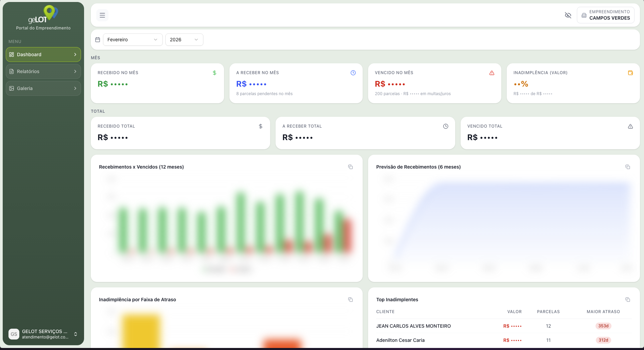Expand the Galeria chevron arrow

coord(75,88)
